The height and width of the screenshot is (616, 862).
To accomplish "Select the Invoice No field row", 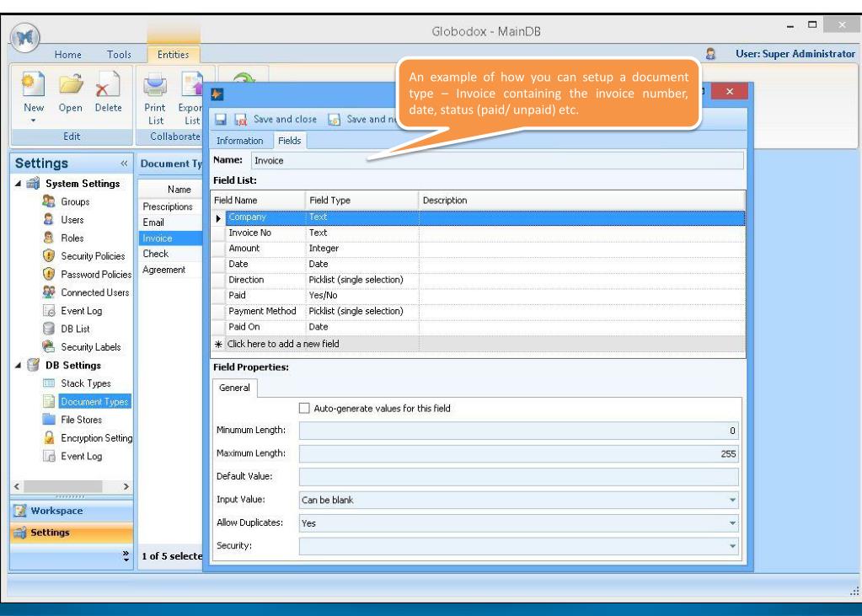I will click(478, 233).
